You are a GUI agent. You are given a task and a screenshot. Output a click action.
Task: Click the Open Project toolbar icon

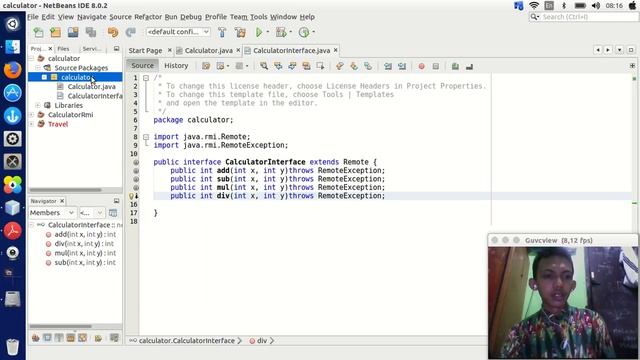pos(73,32)
